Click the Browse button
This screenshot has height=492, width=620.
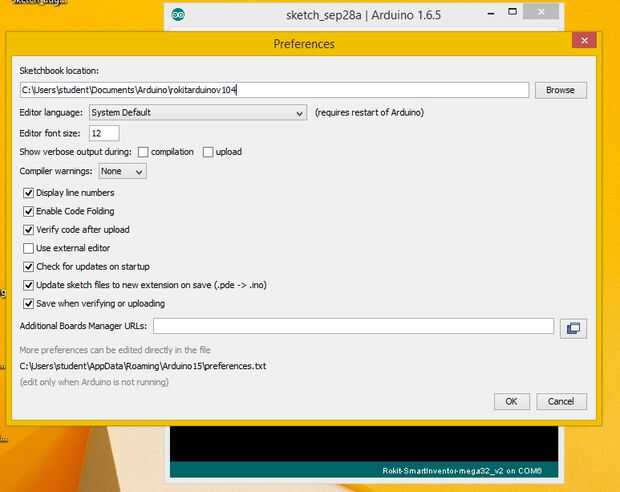(560, 90)
